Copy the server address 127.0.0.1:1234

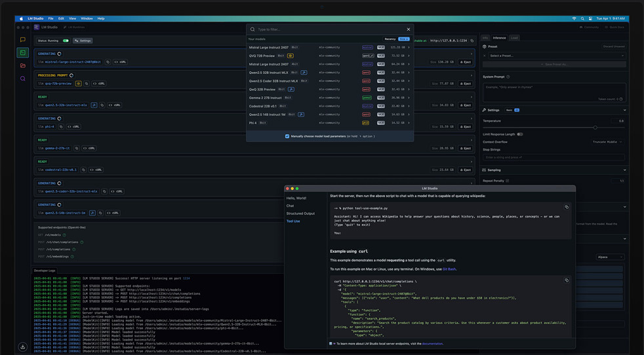(x=472, y=41)
